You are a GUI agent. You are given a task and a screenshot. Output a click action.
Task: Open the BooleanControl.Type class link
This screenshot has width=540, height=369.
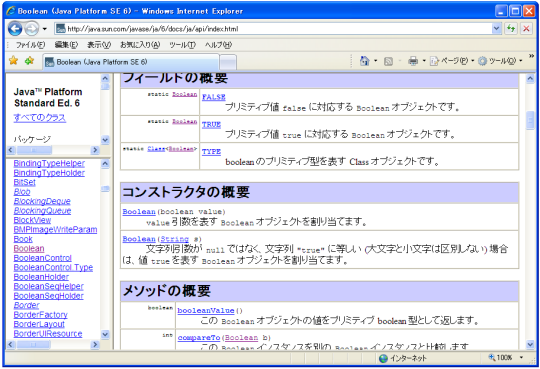pos(53,267)
